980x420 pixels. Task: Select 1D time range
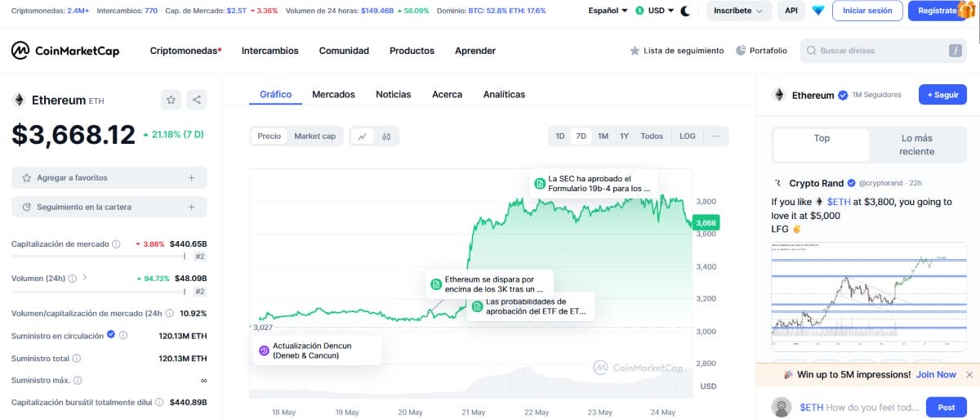(x=560, y=136)
